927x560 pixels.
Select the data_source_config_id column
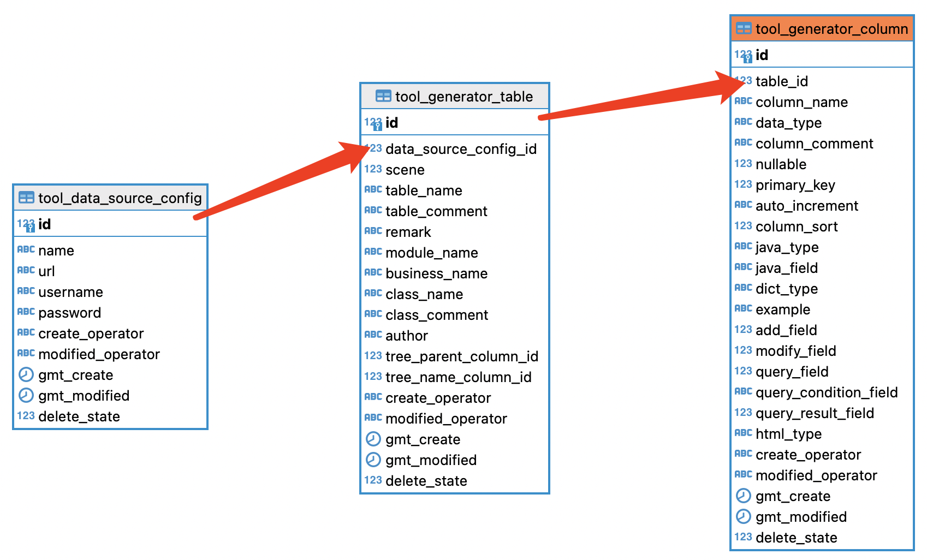tap(461, 149)
